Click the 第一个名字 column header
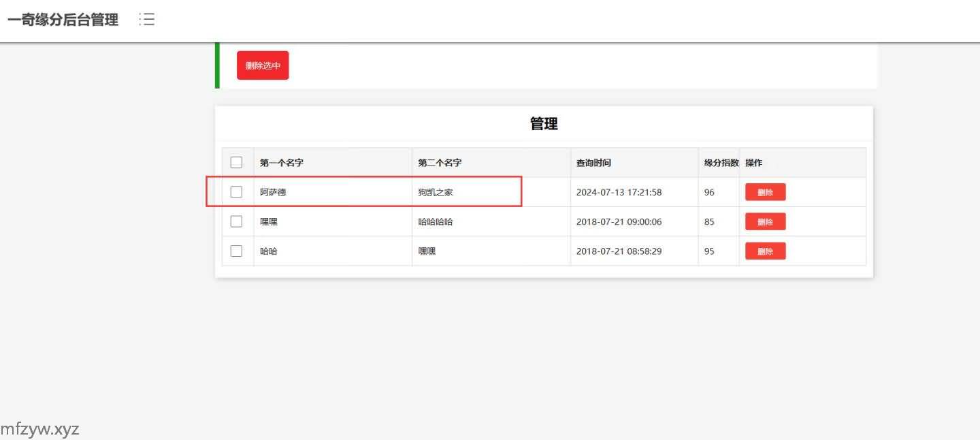The image size is (980, 440). pyautogui.click(x=282, y=163)
